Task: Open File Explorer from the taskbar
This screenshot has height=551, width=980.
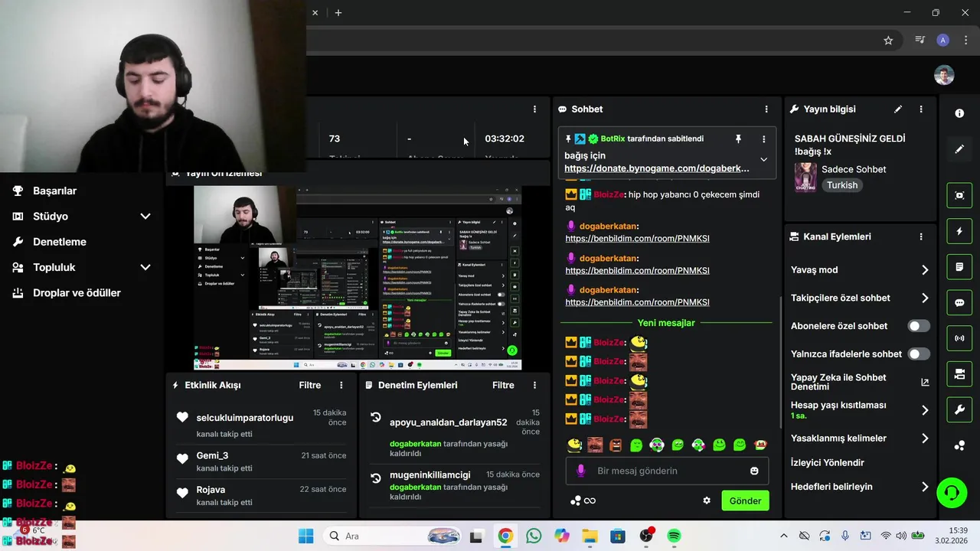Action: pyautogui.click(x=590, y=536)
